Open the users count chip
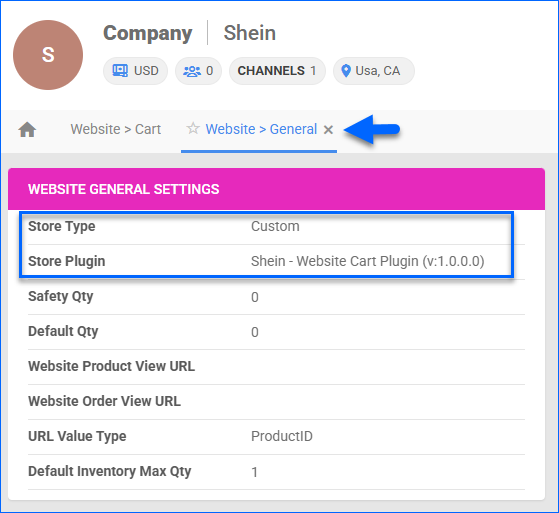 coord(198,71)
